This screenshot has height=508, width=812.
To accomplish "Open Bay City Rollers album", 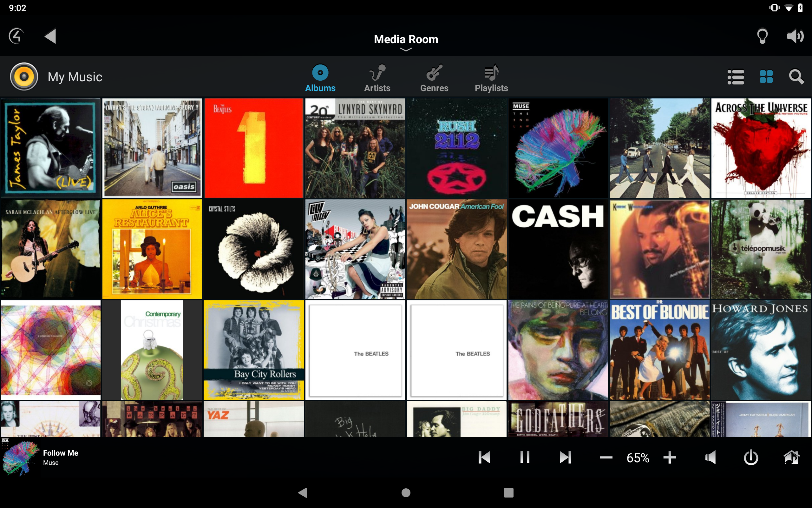I will pyautogui.click(x=254, y=350).
